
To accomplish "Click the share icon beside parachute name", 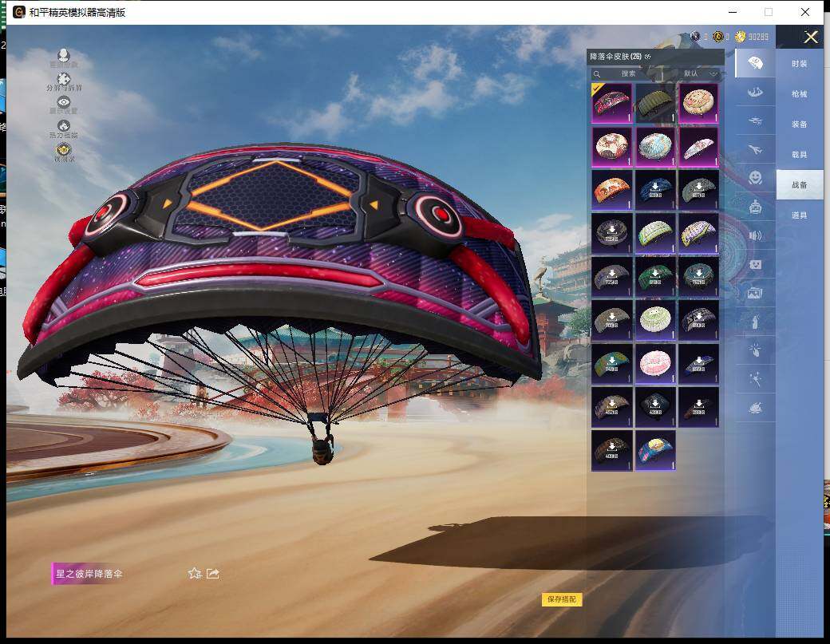I will (x=213, y=573).
